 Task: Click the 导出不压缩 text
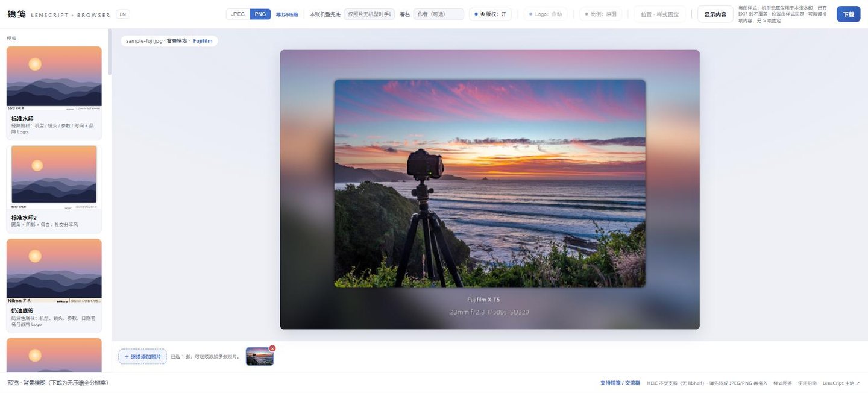(x=287, y=14)
